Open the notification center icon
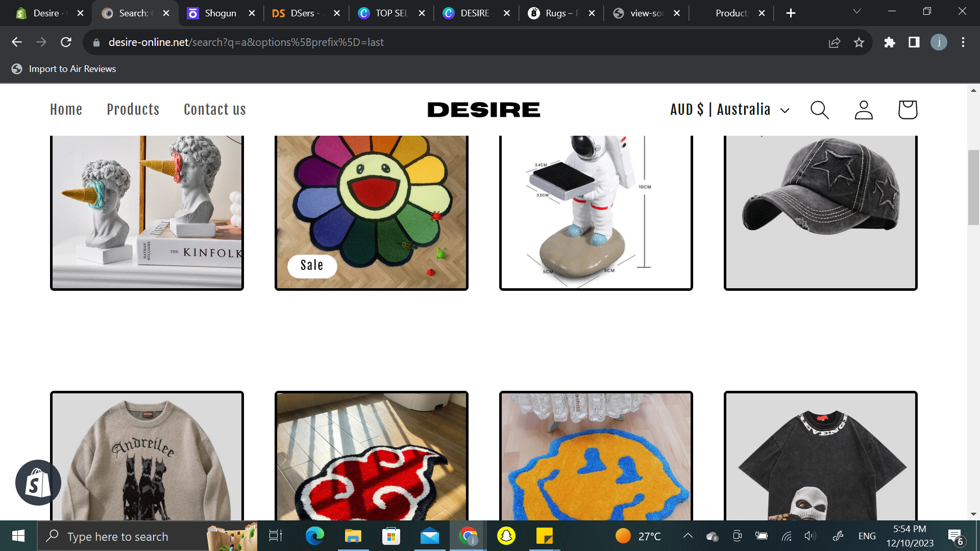This screenshot has height=551, width=980. [x=955, y=536]
